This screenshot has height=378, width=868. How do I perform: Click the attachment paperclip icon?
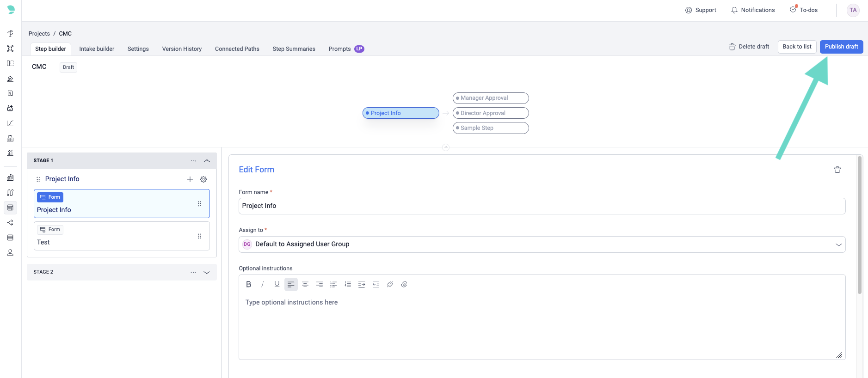click(x=404, y=284)
